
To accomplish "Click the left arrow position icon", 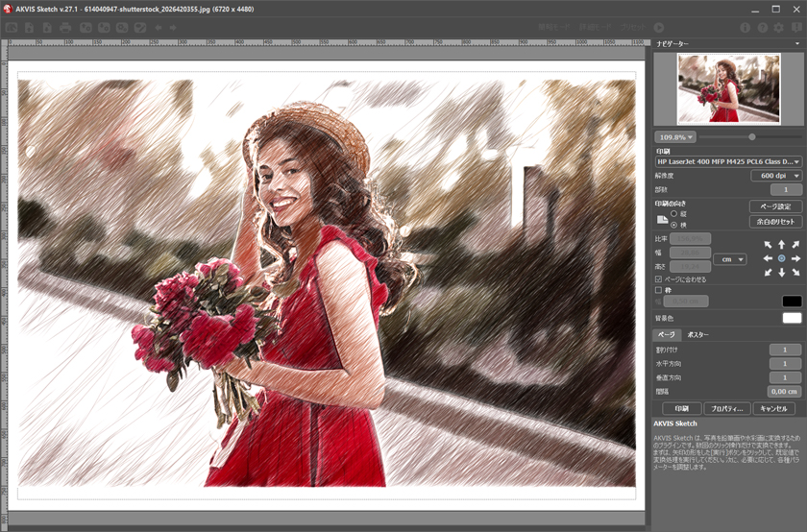I will 768,258.
